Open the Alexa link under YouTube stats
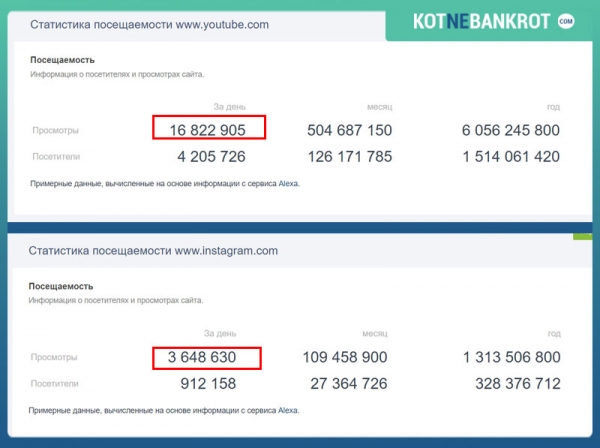Screen dimensions: 600x448 point(288,183)
